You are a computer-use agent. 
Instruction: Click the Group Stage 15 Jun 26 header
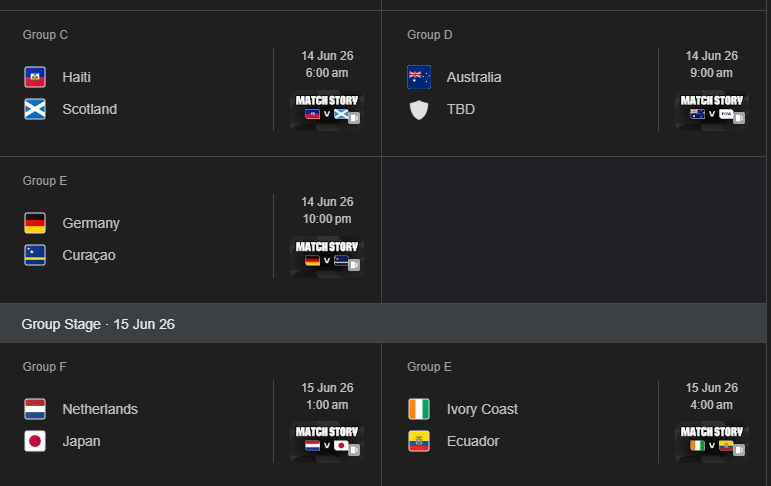(x=98, y=324)
